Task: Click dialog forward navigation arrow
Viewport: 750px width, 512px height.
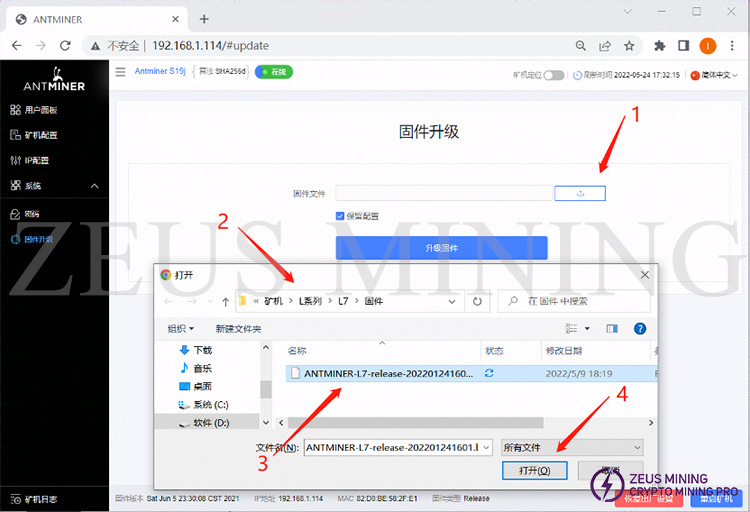Action: click(192, 301)
